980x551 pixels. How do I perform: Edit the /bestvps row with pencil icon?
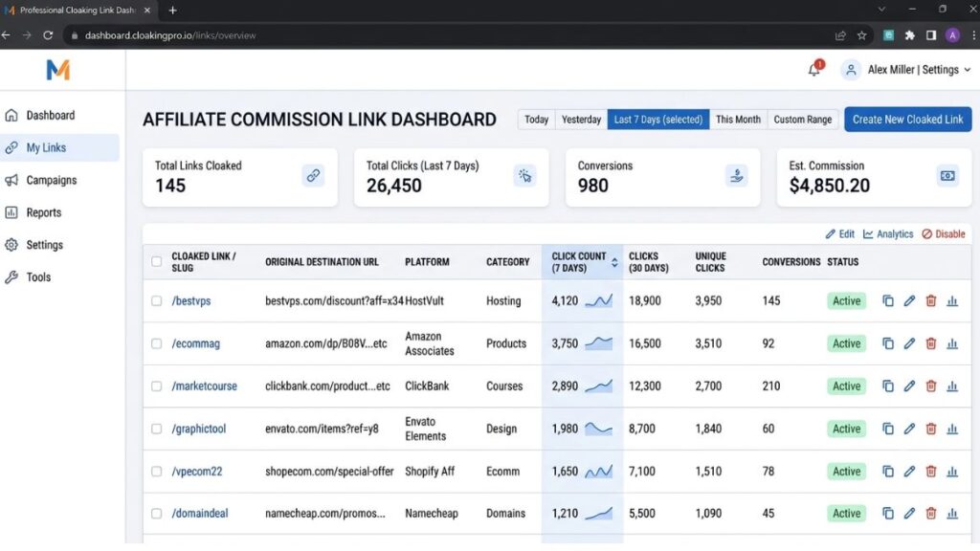pos(909,301)
